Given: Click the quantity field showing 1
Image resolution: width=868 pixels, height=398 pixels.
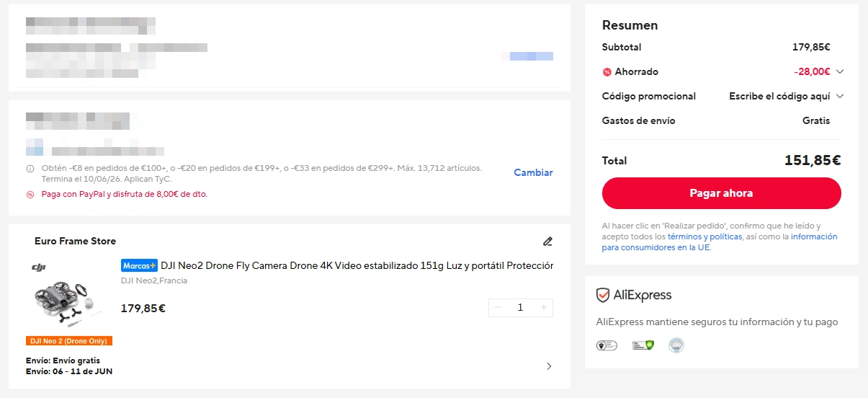Looking at the screenshot, I should click(x=520, y=308).
